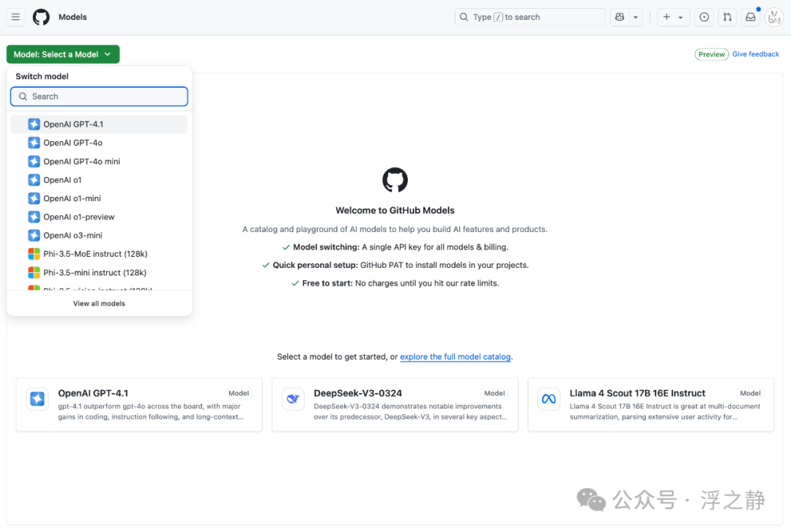The width and height of the screenshot is (791, 532).
Task: Follow 'explore the full model catalog' link
Action: [455, 357]
